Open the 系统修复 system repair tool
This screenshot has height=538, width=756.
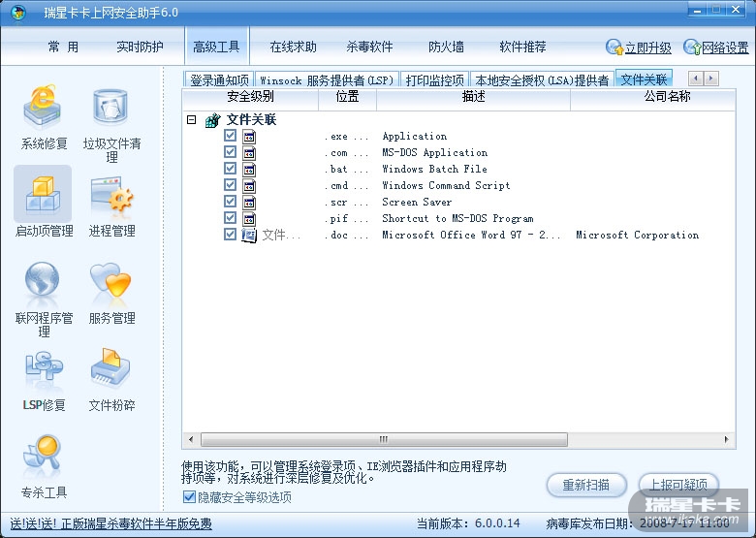(44, 117)
